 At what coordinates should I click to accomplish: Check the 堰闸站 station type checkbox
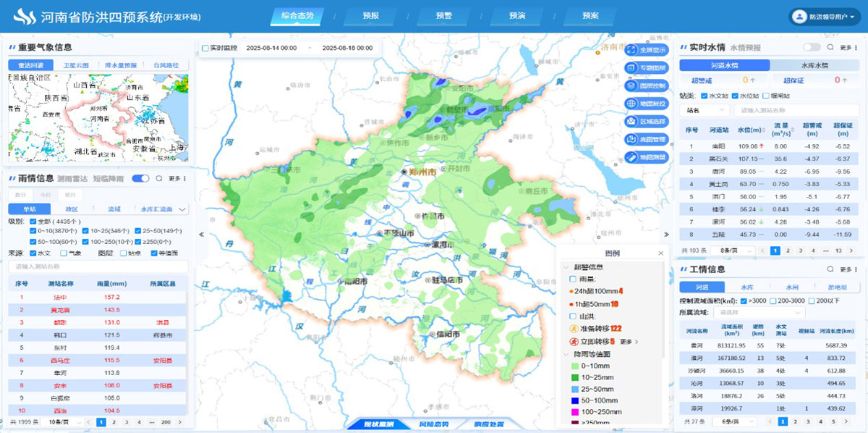pos(766,96)
